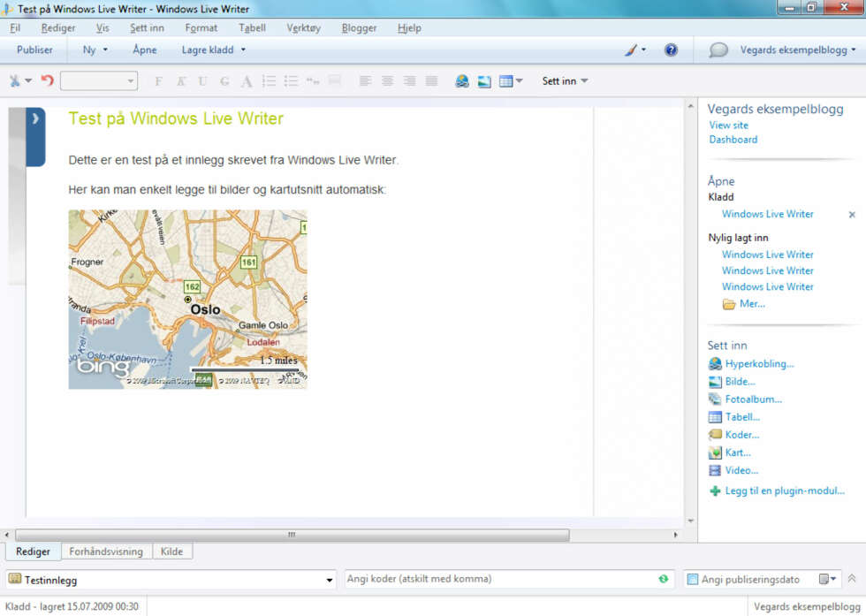Toggle underline (U) formatting button
The width and height of the screenshot is (866, 616).
(202, 81)
